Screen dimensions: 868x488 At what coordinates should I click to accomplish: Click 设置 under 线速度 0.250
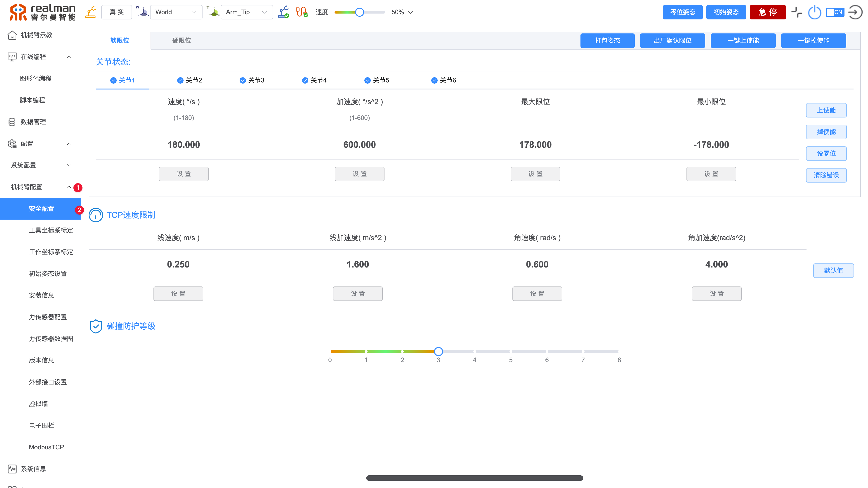pos(178,294)
